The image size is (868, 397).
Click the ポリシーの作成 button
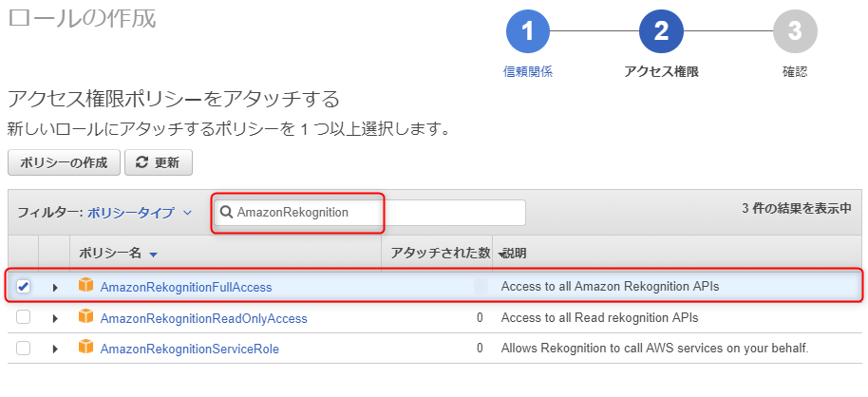64,162
